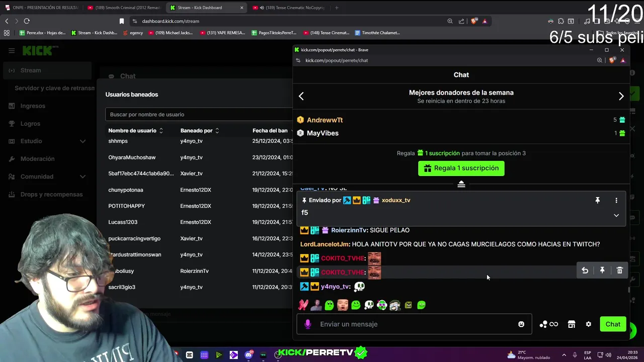Expand Estudio section in sidebar
Viewport: 644px width, 362px height.
point(48,141)
